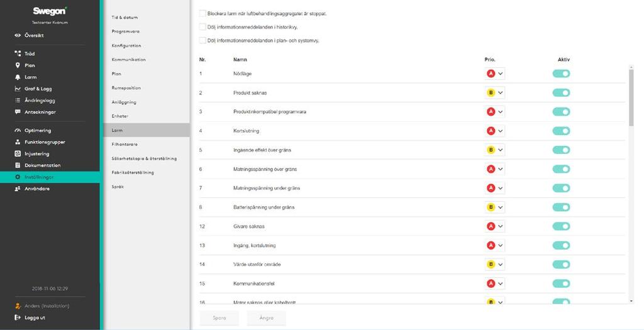Click the chart icon beside Graf & Logg
644x330 pixels.
click(x=18, y=89)
